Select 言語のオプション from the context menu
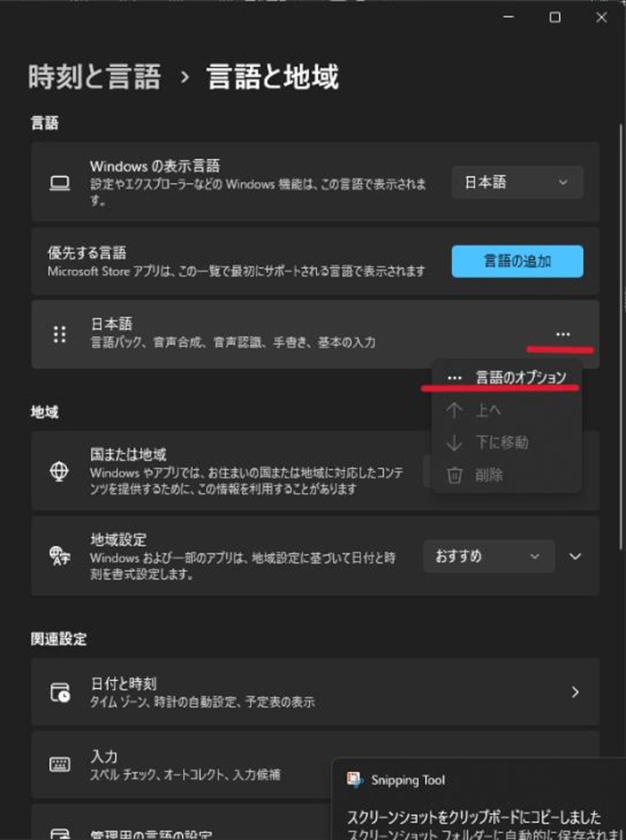Image resolution: width=626 pixels, height=840 pixels. [507, 377]
